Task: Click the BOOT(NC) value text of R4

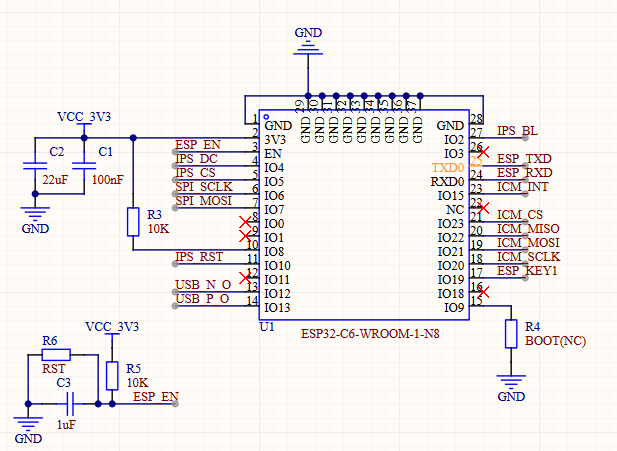Action: coord(555,341)
